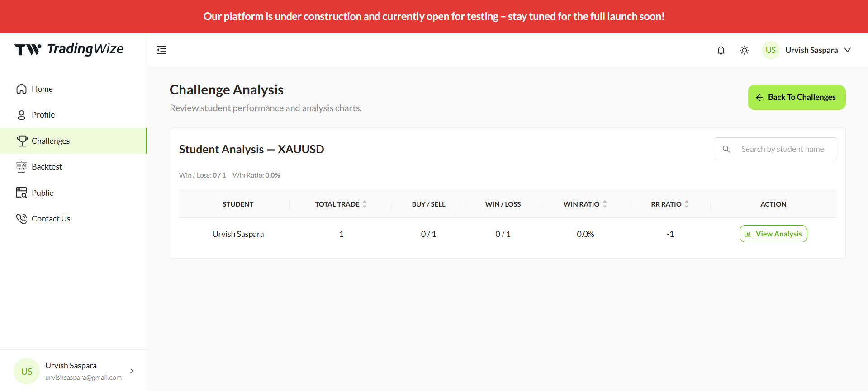
Task: Sort the table by RR Ratio
Action: (x=687, y=204)
